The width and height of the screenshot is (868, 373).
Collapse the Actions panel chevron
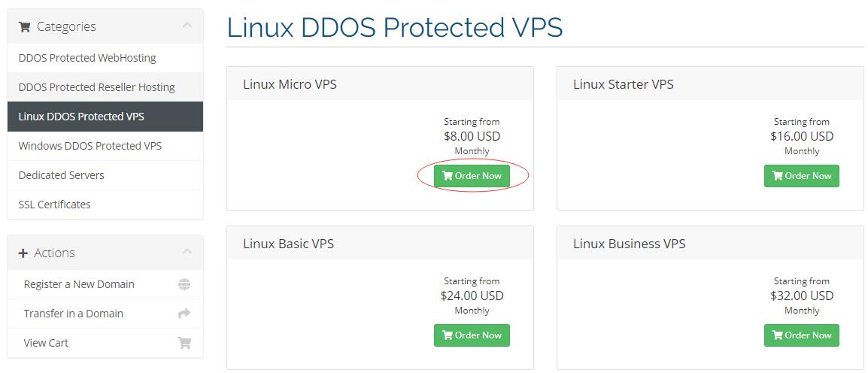(187, 251)
